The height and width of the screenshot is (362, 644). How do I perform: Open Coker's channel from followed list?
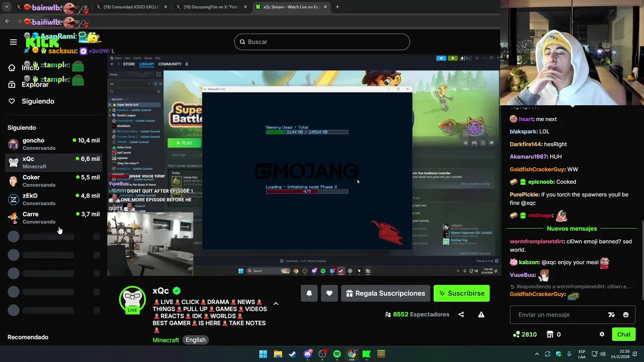click(x=54, y=181)
